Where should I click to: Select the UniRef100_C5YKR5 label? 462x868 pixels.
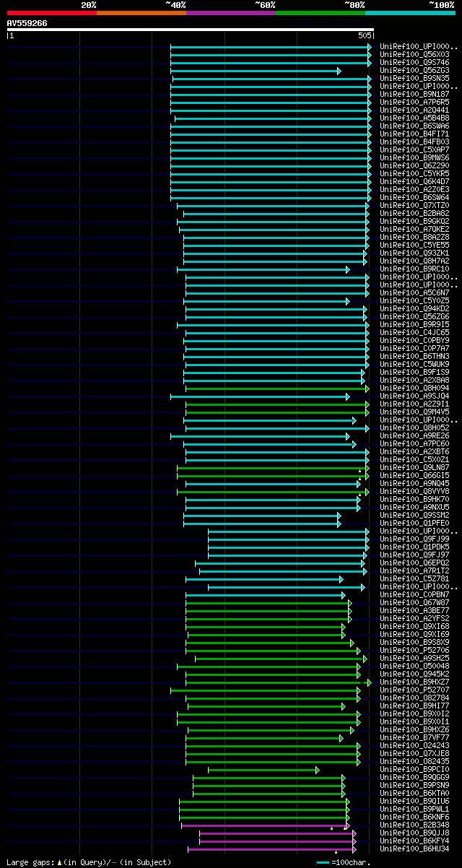coord(414,173)
